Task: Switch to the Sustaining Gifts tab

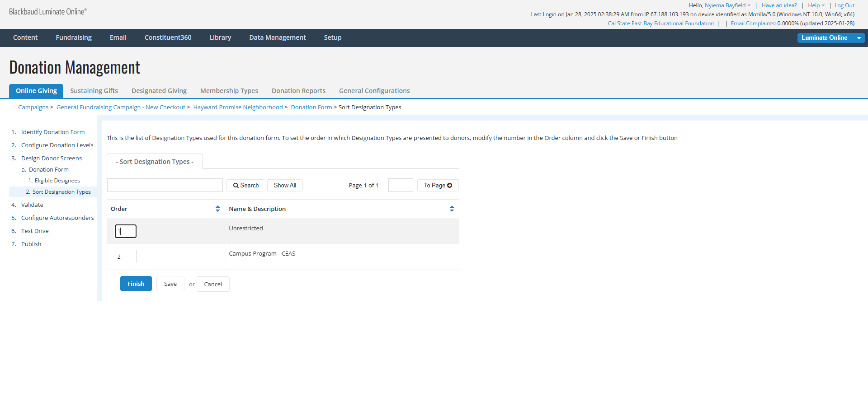Action: pos(94,91)
